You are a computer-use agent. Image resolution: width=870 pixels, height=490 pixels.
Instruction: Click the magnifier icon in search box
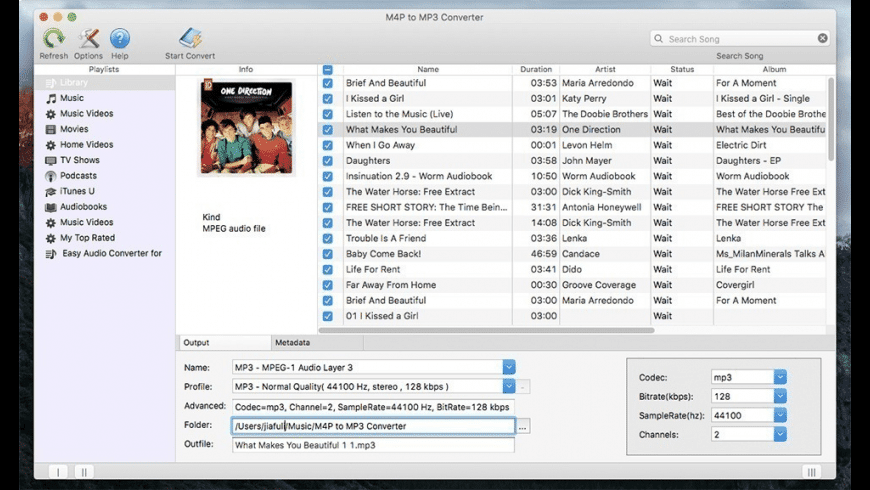coord(659,39)
